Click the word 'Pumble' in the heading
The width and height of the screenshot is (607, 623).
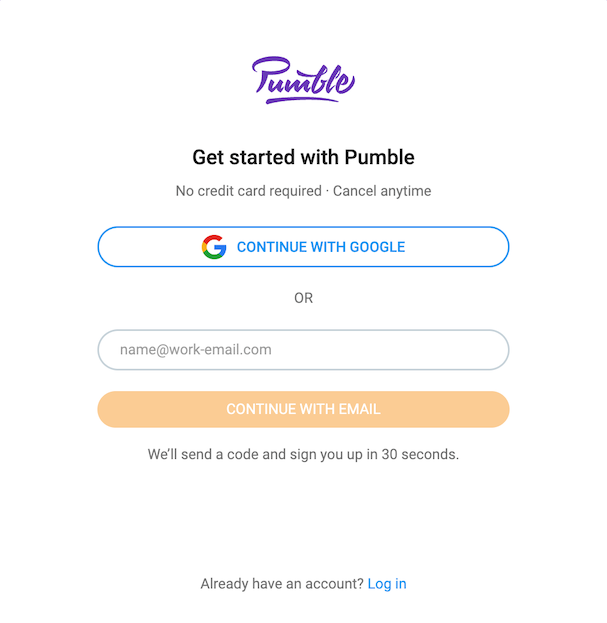pos(379,157)
